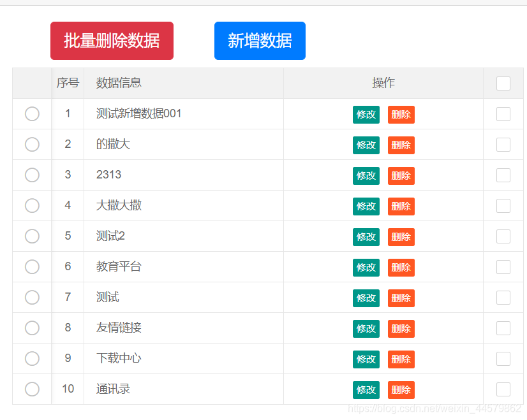Click 修改 for row 下载中心
The height and width of the screenshot is (420, 527).
tap(366, 359)
